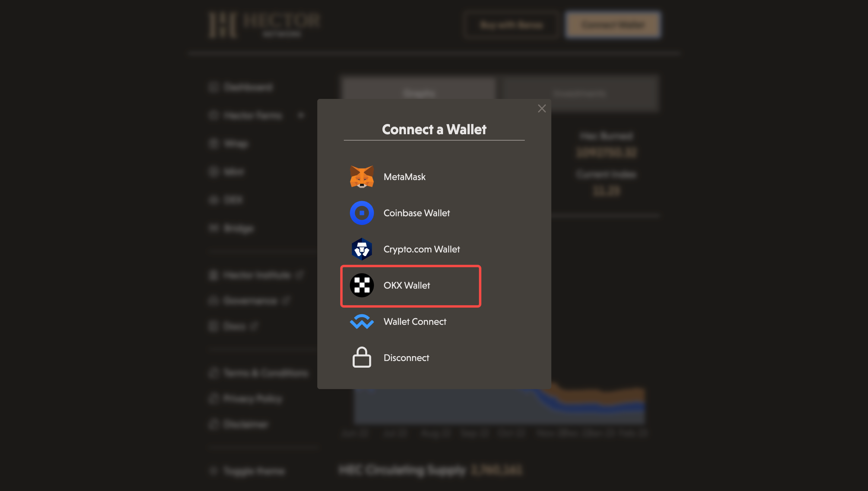Switch to the Graphs tab

point(419,93)
